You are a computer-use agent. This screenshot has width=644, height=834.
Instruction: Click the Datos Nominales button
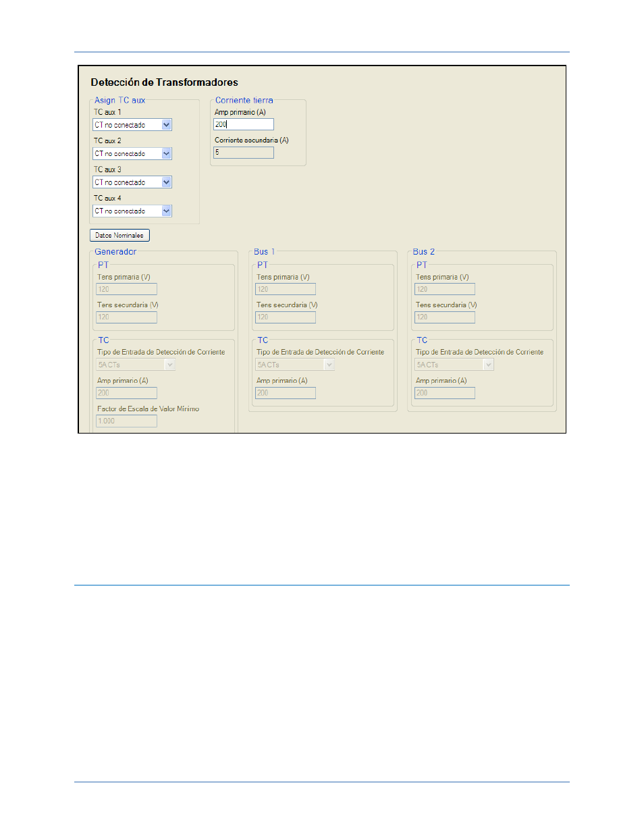click(x=119, y=236)
